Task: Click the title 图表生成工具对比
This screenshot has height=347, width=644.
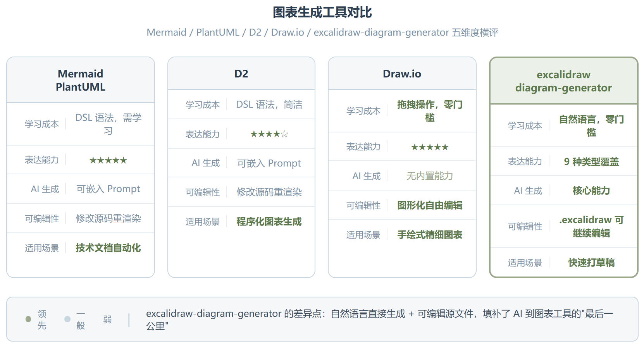Action: click(322, 12)
